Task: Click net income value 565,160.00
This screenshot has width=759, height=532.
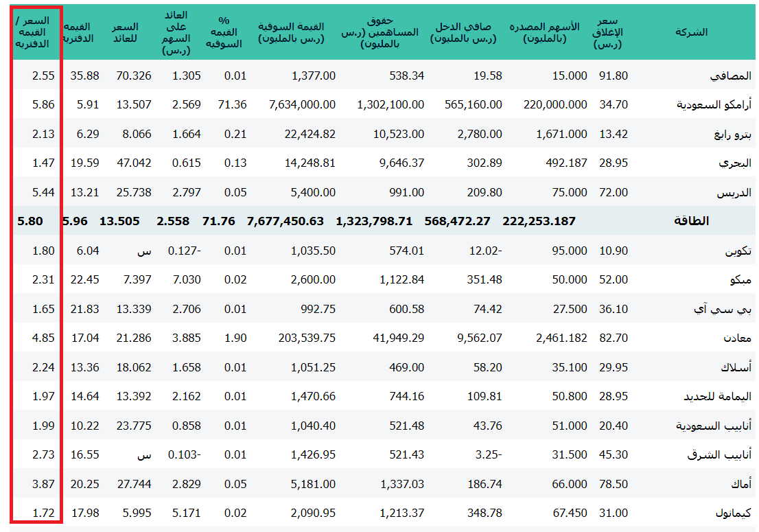Action: pos(473,104)
